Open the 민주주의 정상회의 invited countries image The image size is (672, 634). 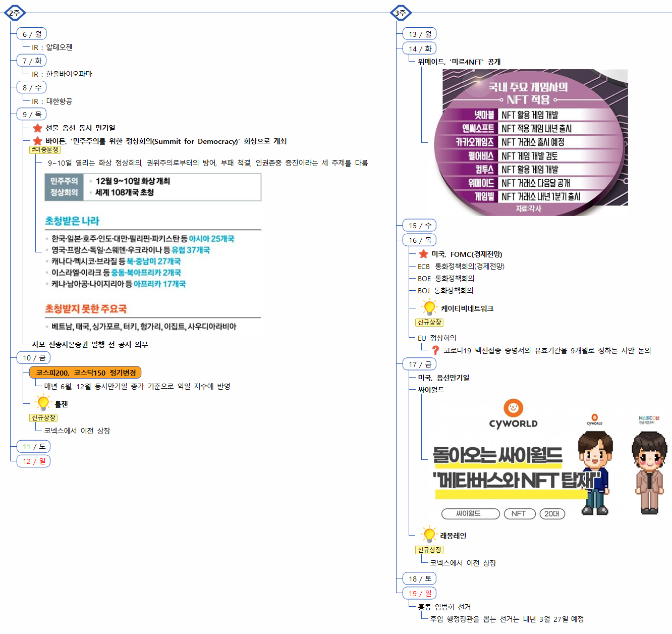pyautogui.click(x=153, y=252)
